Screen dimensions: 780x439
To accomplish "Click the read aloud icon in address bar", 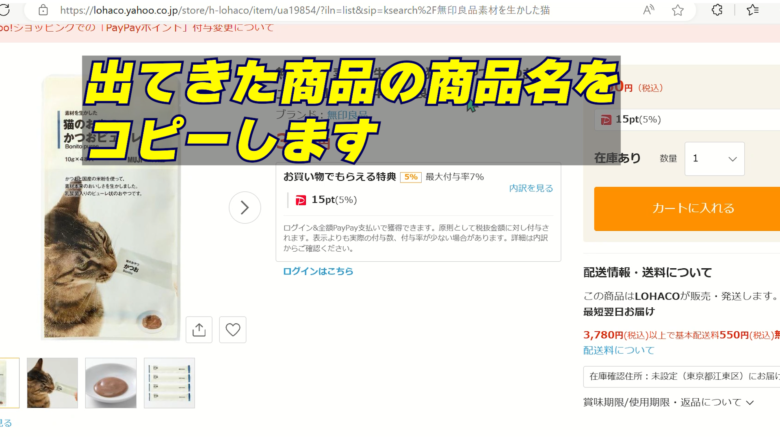I will tap(648, 10).
